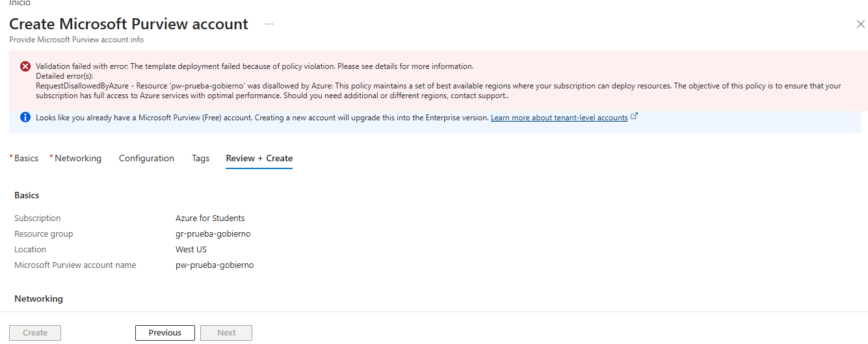Viewport: 868px width, 344px height.
Task: Click the 'Location' field label
Action: click(31, 250)
